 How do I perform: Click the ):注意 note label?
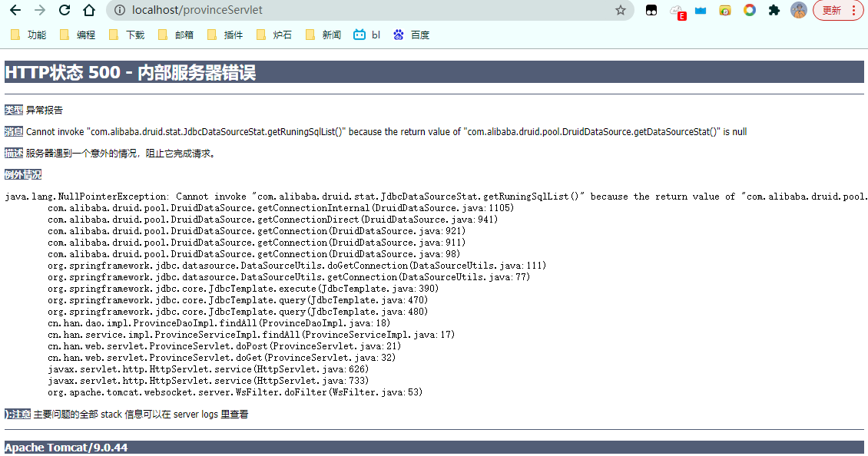[18, 414]
